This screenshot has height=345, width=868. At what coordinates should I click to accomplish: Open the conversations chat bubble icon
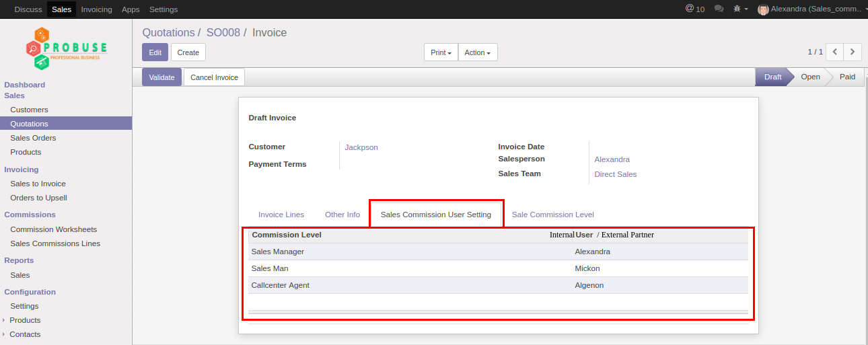pyautogui.click(x=719, y=9)
